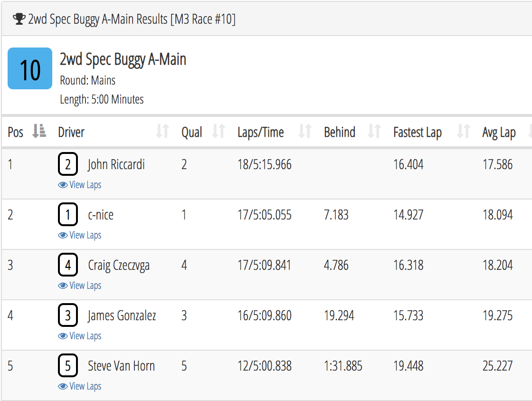Viewport: 532px width, 401px height.
Task: Click eye icon under Steve Van Horn
Action: (x=63, y=386)
